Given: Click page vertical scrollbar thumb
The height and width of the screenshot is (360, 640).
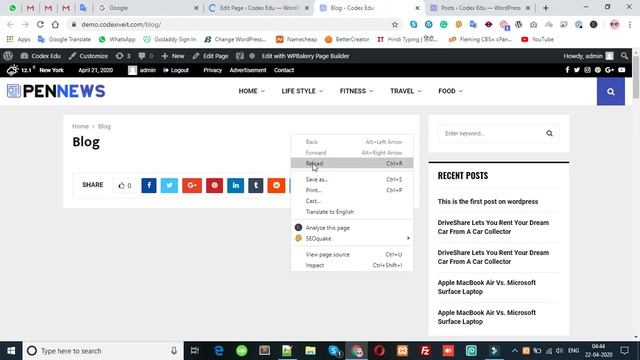Looking at the screenshot, I should 636,77.
